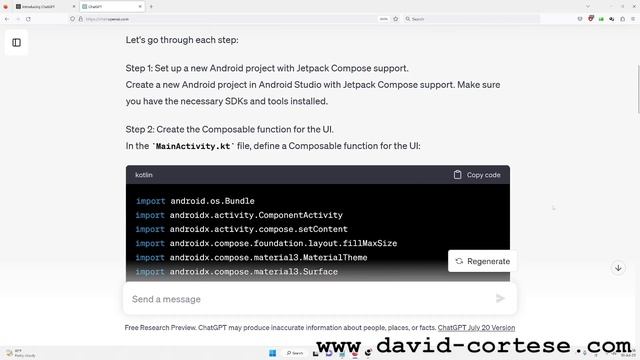This screenshot has width=640, height=360.
Task: Click the browser Search box
Action: 471,19
